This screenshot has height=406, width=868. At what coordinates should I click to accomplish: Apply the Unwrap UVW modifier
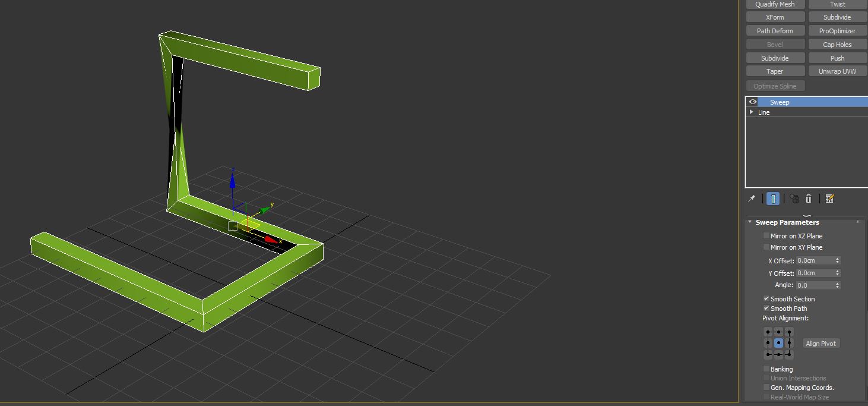(x=837, y=71)
